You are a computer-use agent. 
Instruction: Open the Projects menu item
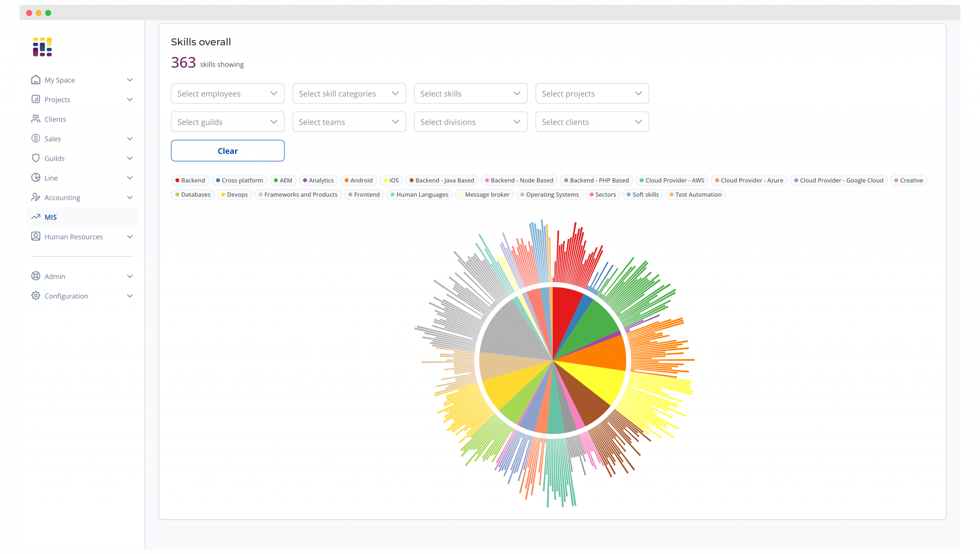(83, 99)
